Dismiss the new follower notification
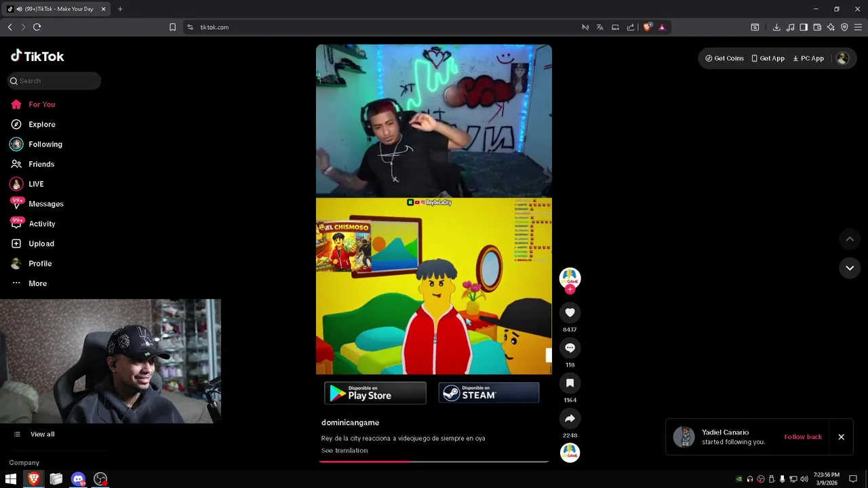This screenshot has height=488, width=868. (x=841, y=437)
